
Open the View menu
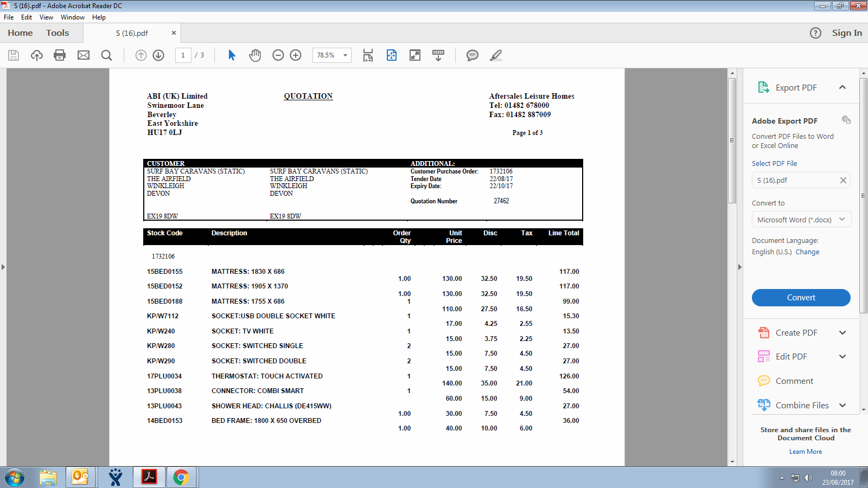tap(46, 17)
